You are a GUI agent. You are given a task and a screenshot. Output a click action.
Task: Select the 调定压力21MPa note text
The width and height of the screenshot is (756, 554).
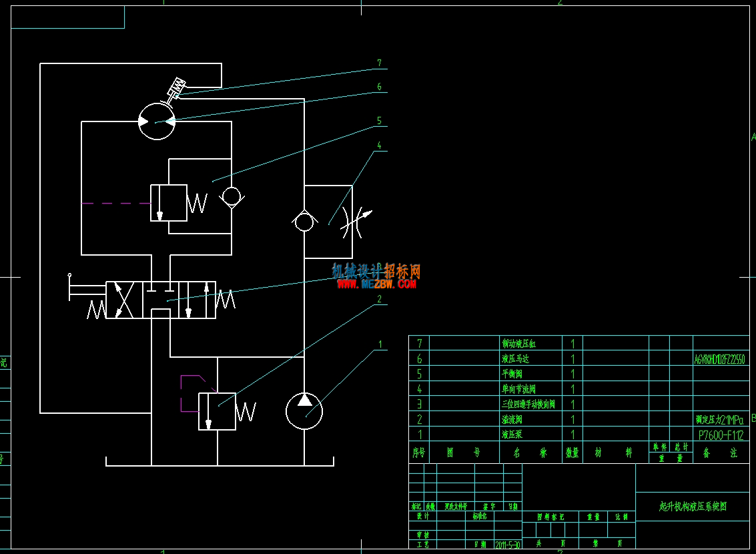pos(719,419)
